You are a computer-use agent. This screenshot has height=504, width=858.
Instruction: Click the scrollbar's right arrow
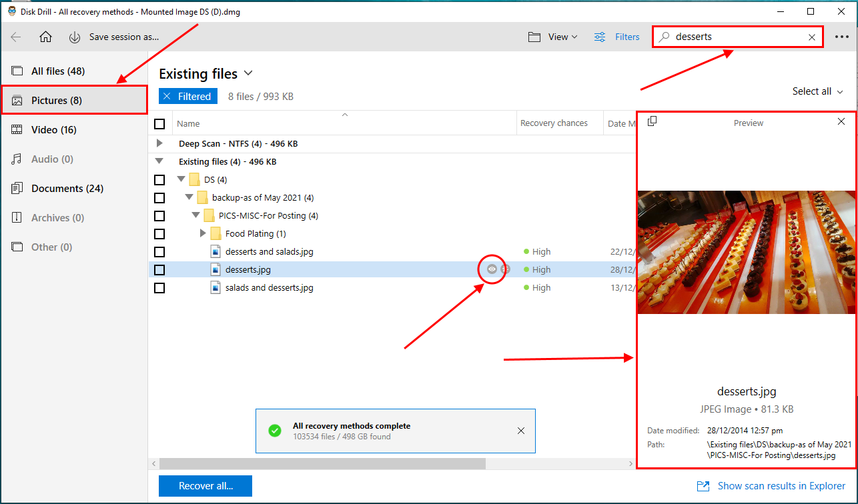coord(630,463)
